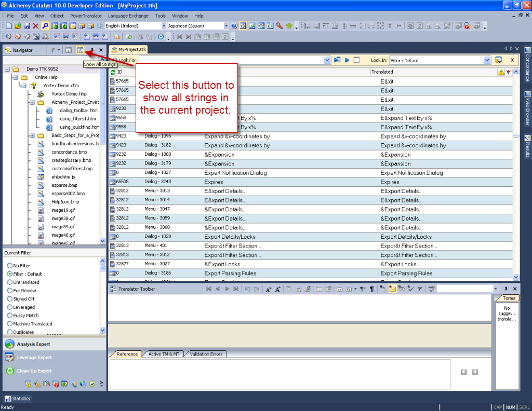Click the previous reference arrow button
This screenshot has height=411, width=532.
tap(464, 372)
